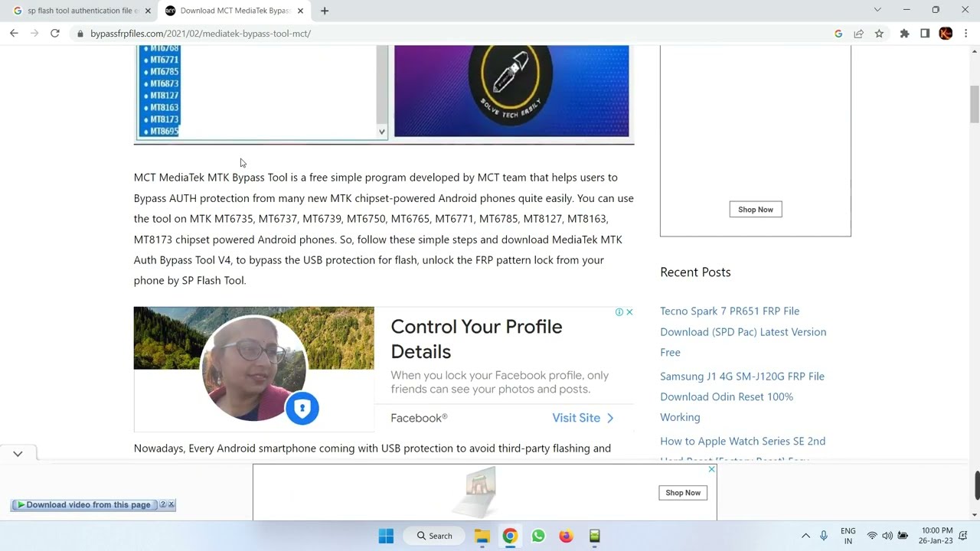Image resolution: width=980 pixels, height=551 pixels.
Task: Click the tray microphone icon
Action: [824, 536]
